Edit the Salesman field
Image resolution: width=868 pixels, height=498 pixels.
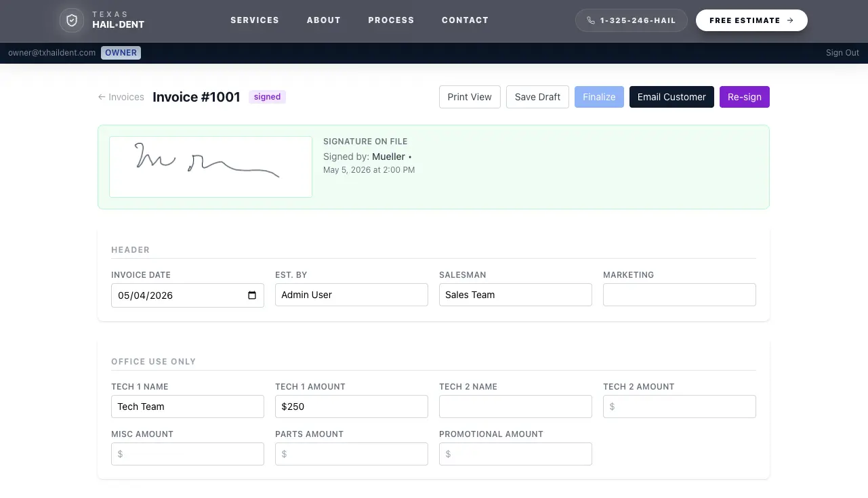point(516,295)
